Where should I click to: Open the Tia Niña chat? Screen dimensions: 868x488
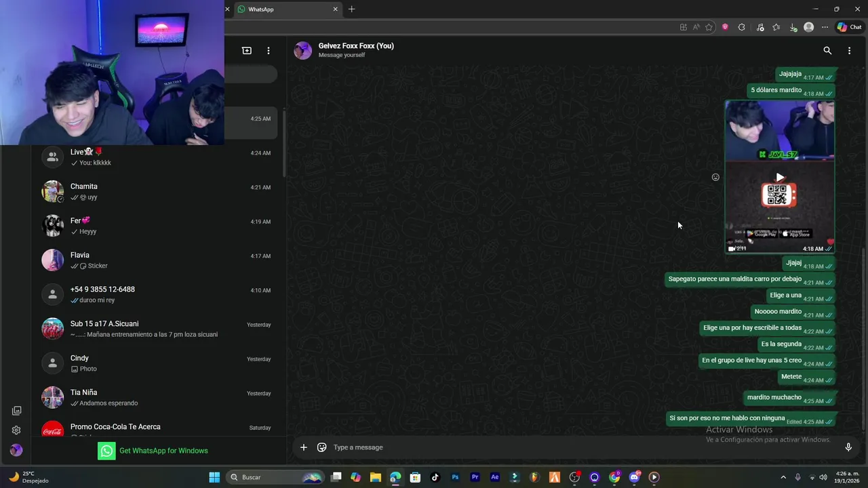pyautogui.click(x=156, y=398)
